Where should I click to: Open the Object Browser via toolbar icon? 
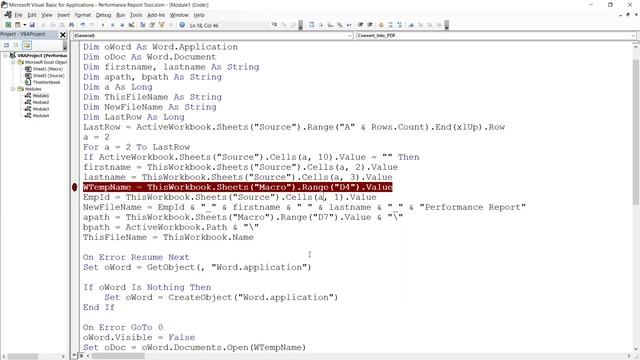161,25
